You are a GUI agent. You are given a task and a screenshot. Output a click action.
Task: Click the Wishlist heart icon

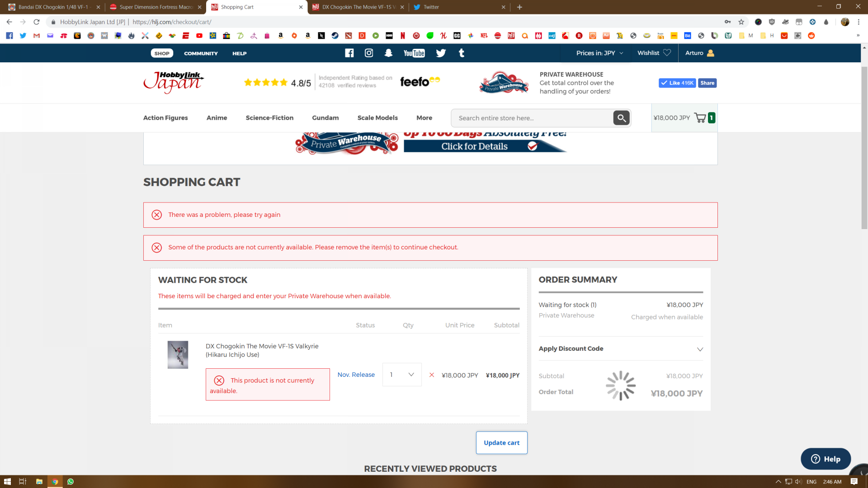click(667, 53)
